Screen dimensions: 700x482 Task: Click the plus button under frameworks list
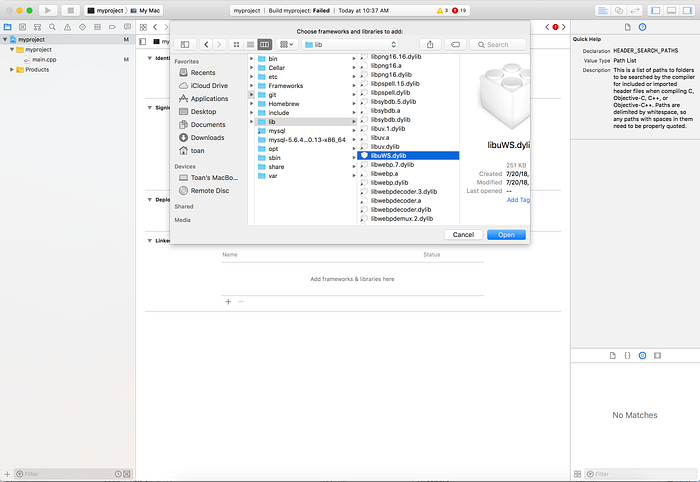coord(228,302)
